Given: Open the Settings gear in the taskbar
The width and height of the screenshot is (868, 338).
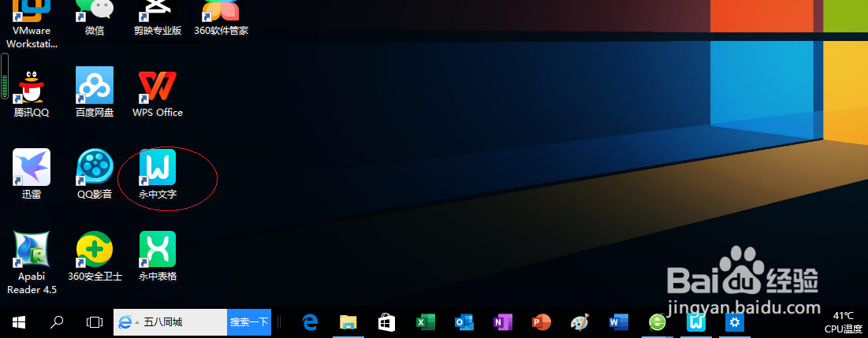Looking at the screenshot, I should 734,322.
